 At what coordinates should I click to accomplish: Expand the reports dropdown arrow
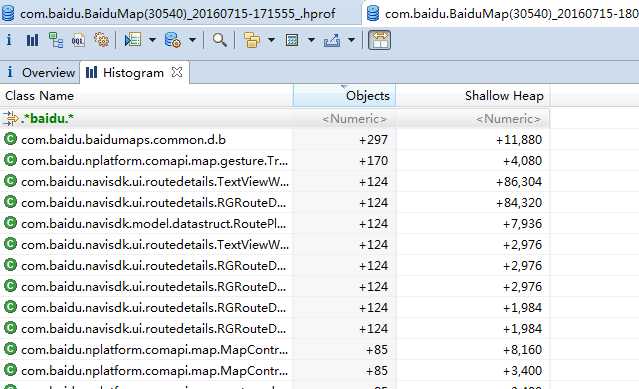tap(152, 40)
